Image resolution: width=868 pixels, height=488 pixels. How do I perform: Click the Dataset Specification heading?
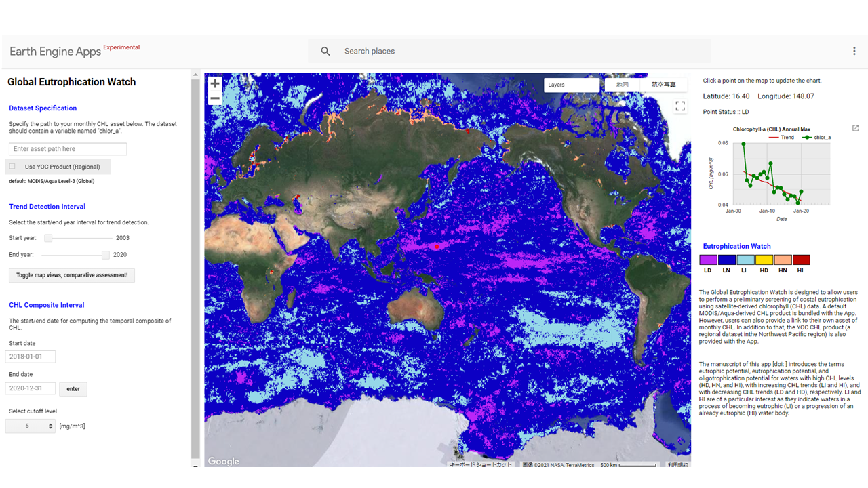[x=43, y=108]
